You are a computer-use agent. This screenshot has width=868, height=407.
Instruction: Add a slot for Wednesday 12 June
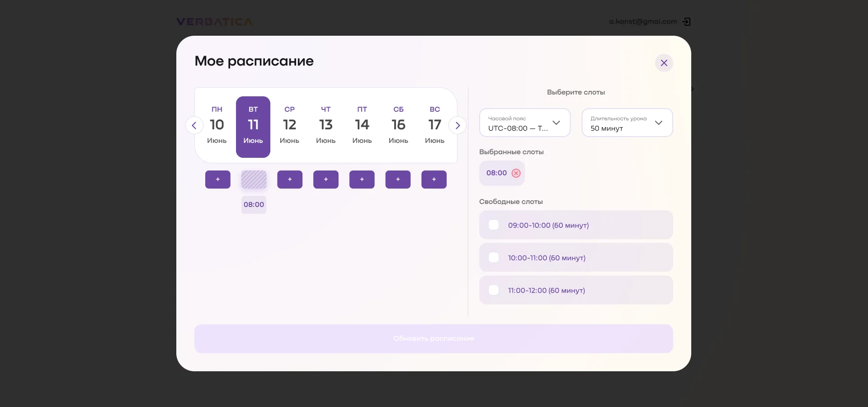coord(290,180)
